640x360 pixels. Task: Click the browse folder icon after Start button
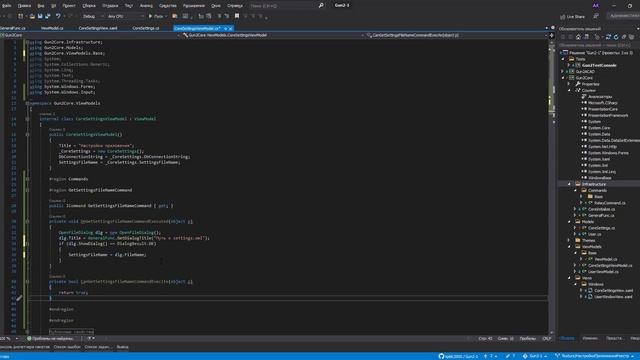175,16
